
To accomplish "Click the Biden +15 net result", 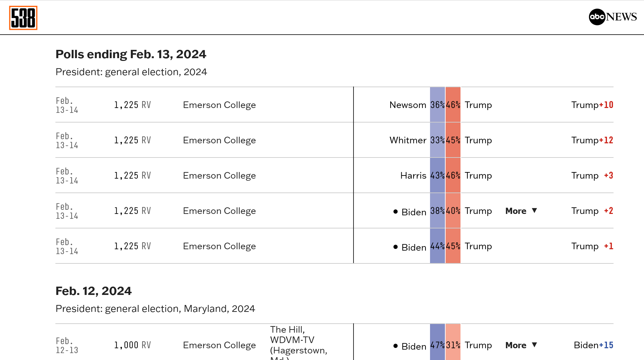I will pos(593,345).
